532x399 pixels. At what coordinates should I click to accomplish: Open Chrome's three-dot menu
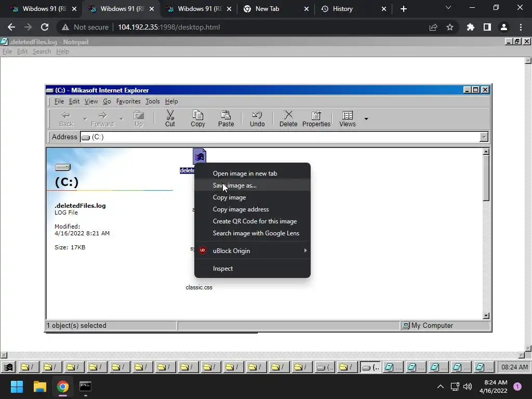[x=521, y=27]
